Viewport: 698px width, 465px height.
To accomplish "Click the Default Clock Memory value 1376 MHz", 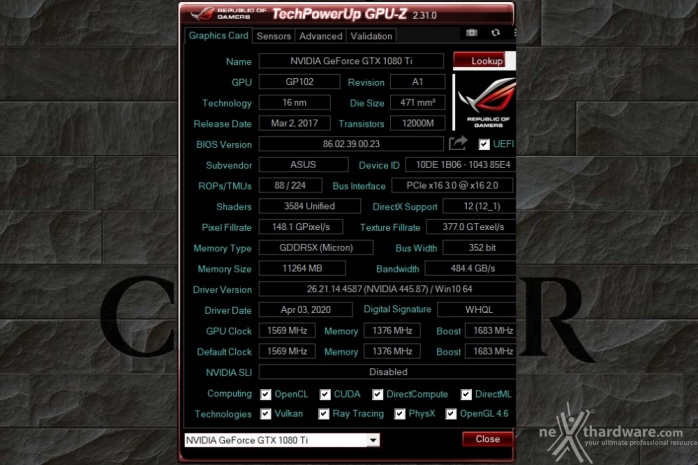I will pos(392,351).
